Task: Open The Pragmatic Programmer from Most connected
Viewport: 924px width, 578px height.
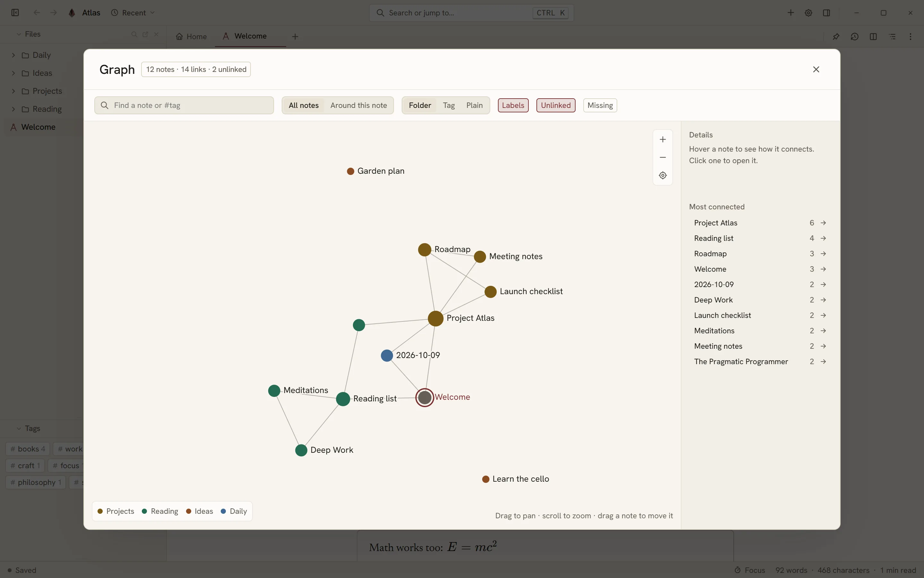Action: pos(760,362)
